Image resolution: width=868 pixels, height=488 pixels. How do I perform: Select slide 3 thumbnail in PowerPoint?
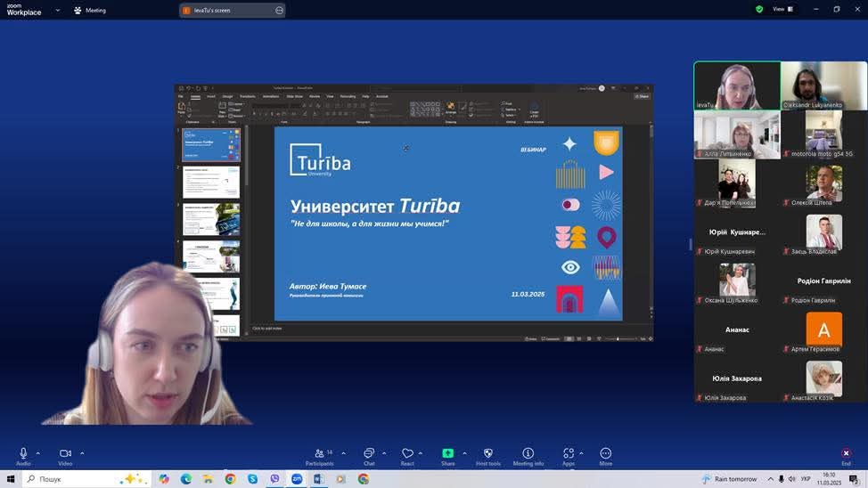point(211,219)
